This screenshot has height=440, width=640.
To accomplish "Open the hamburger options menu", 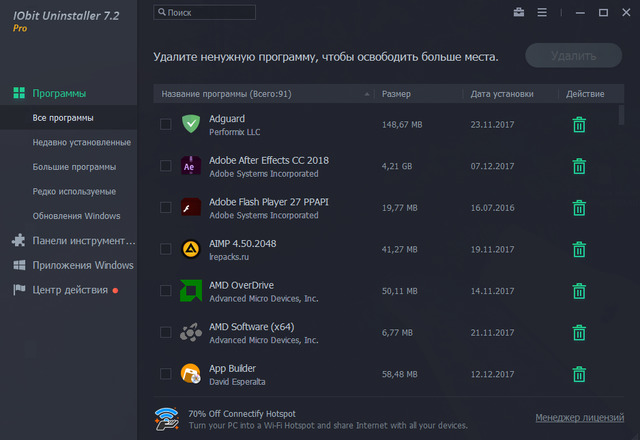I will pos(542,13).
